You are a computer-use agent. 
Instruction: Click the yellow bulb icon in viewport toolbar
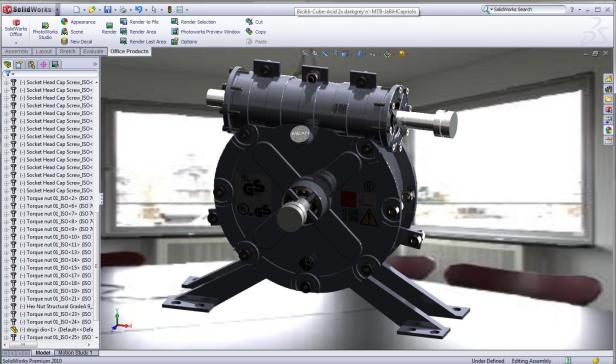402,53
